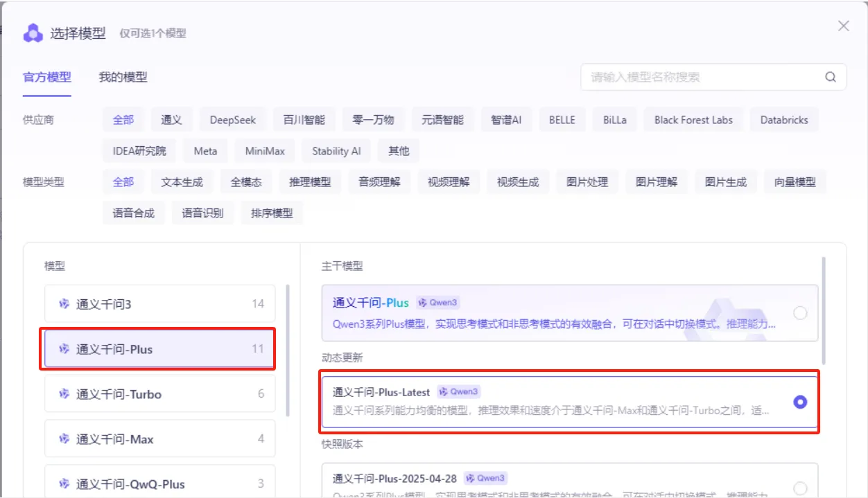868x498 pixels.
Task: Switch to the 我的模型 tab
Action: pos(123,77)
